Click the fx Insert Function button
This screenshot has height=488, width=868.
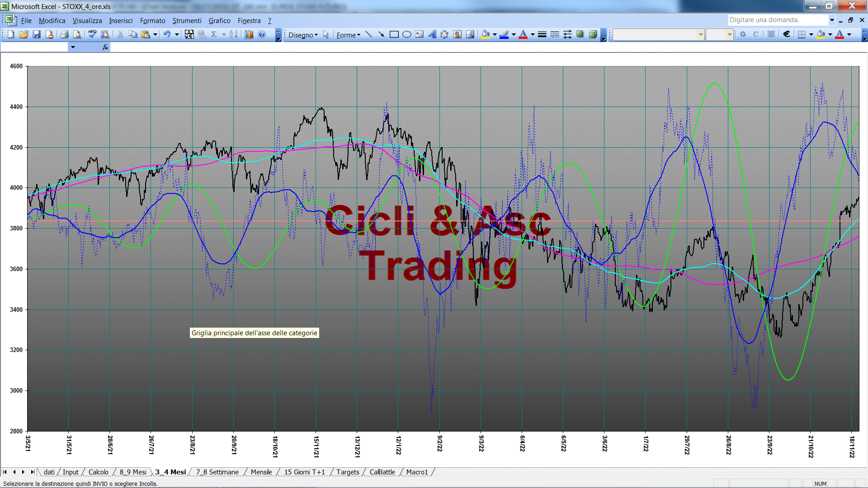105,47
